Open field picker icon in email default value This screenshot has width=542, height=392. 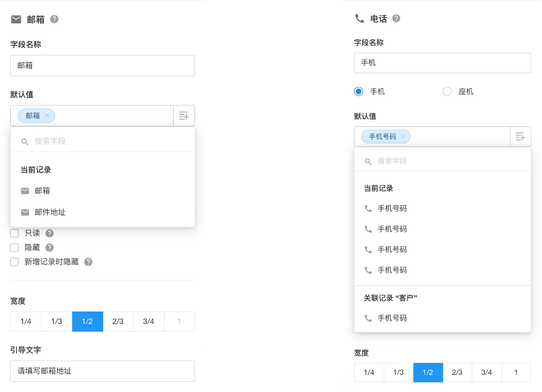[x=184, y=116]
